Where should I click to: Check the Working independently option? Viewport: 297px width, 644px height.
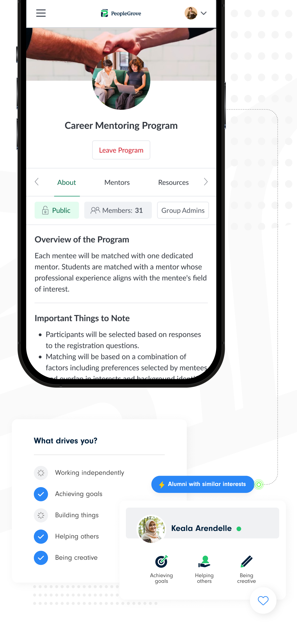(41, 473)
